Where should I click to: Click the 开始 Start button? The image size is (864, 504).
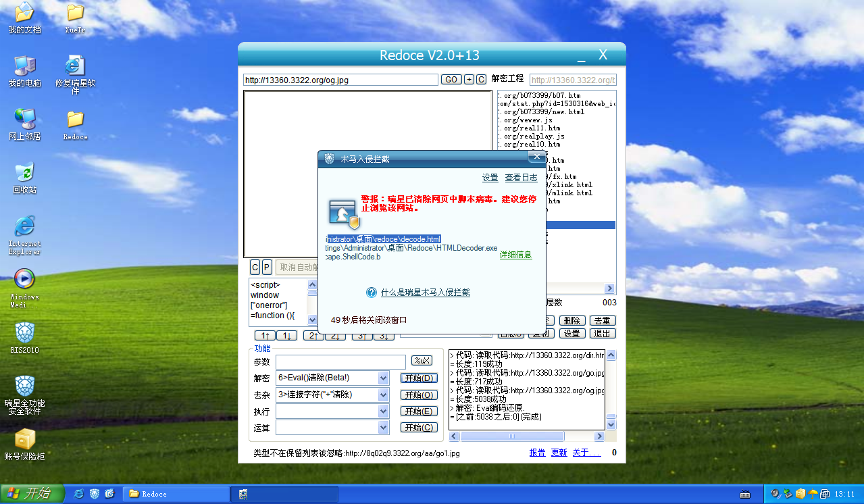coord(32,494)
